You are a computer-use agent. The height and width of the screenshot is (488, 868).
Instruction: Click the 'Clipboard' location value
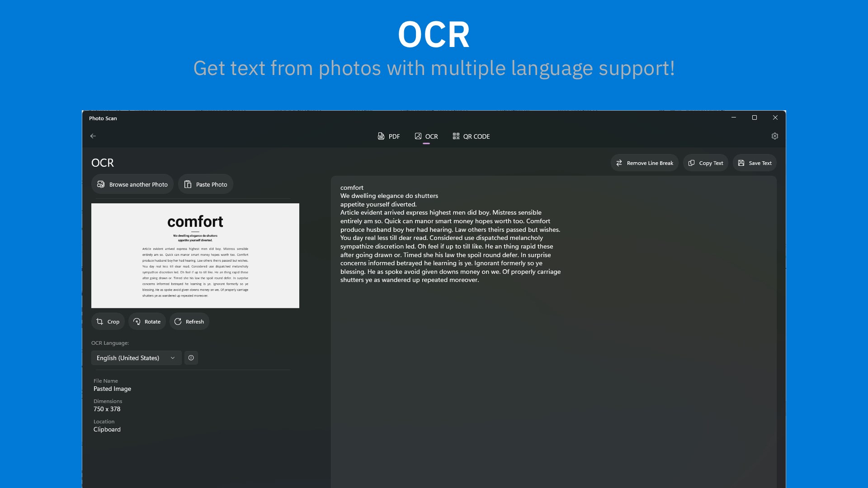click(x=107, y=430)
